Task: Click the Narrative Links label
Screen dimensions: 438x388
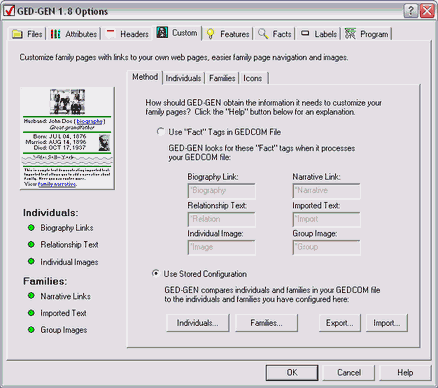Action: click(65, 296)
